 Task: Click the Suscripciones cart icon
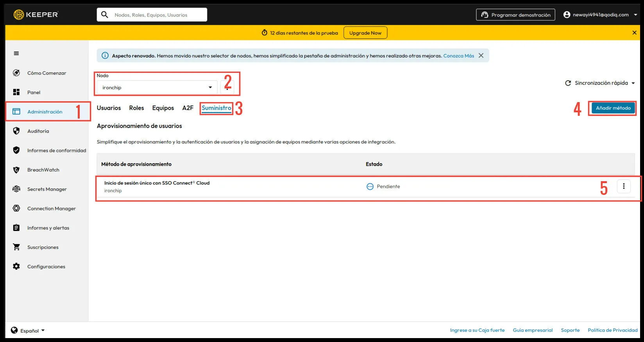(16, 247)
